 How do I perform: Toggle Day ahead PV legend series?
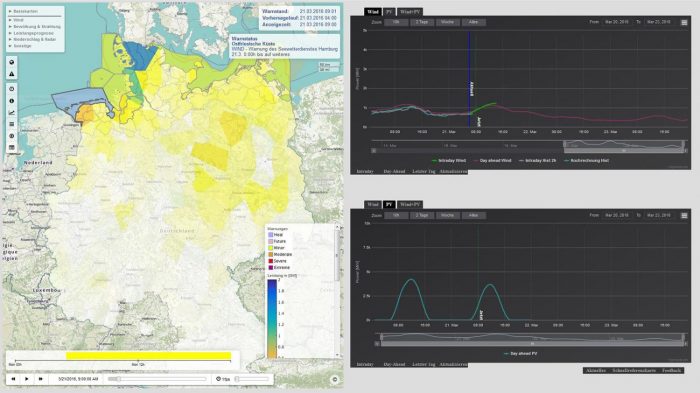coord(521,354)
